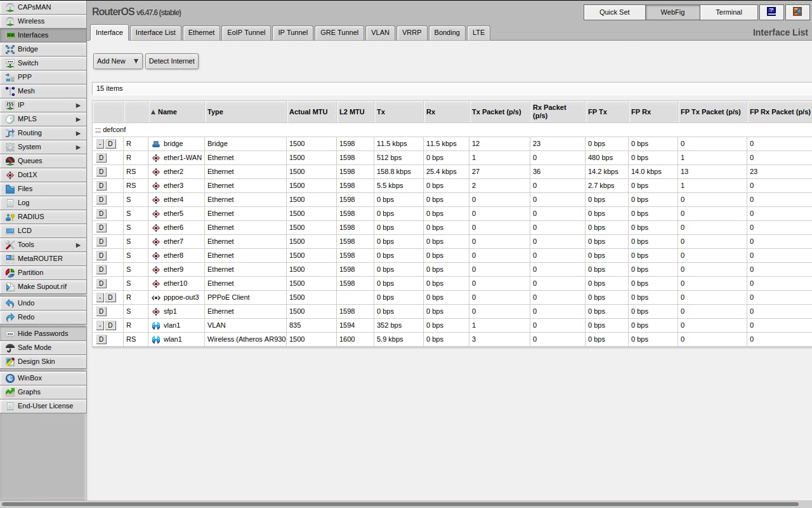The width and height of the screenshot is (812, 508).
Task: Open the Queues section icon
Action: (10, 161)
